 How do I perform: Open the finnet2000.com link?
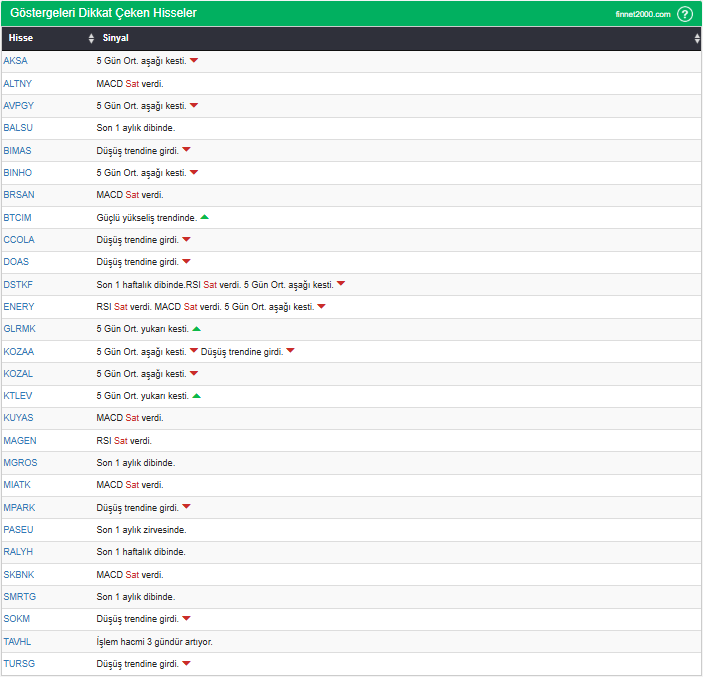point(642,14)
